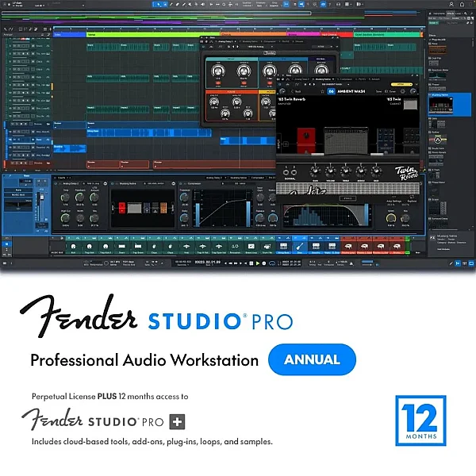Open Mustang Native settings gear icon
476x476 pixels.
[402, 91]
